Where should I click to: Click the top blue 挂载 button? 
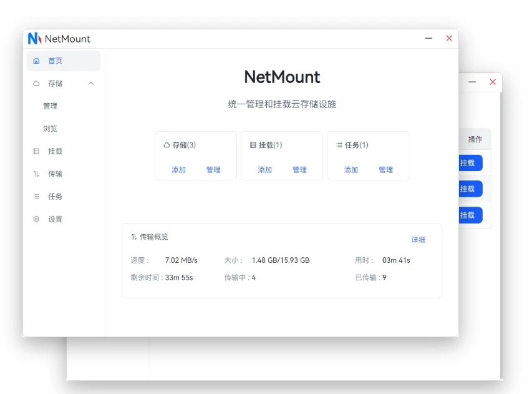tap(469, 163)
